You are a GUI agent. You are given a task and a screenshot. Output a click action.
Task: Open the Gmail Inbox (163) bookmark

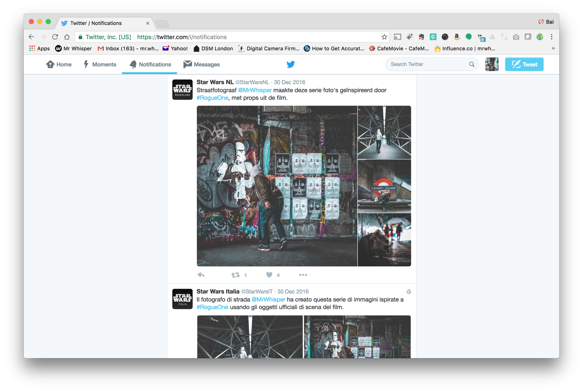click(x=128, y=48)
